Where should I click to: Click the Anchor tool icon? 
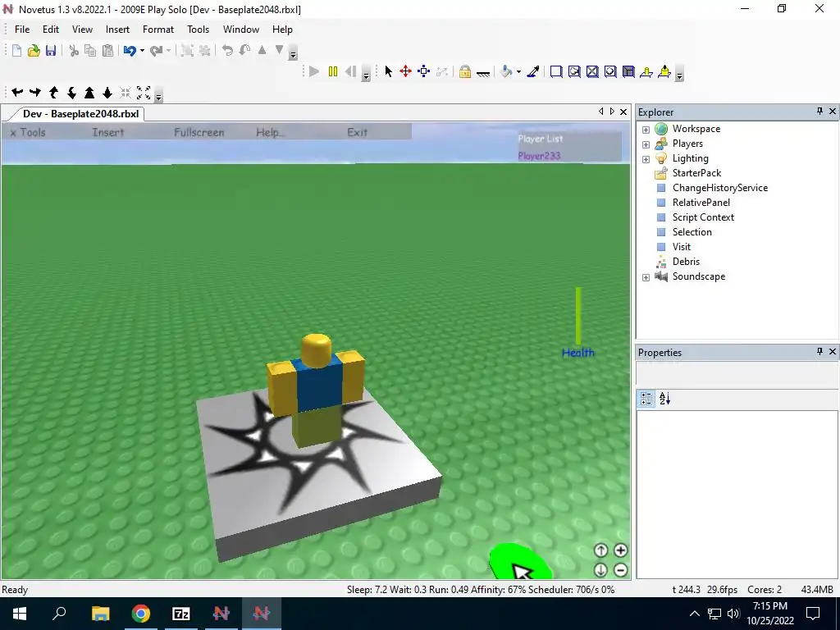coord(482,72)
